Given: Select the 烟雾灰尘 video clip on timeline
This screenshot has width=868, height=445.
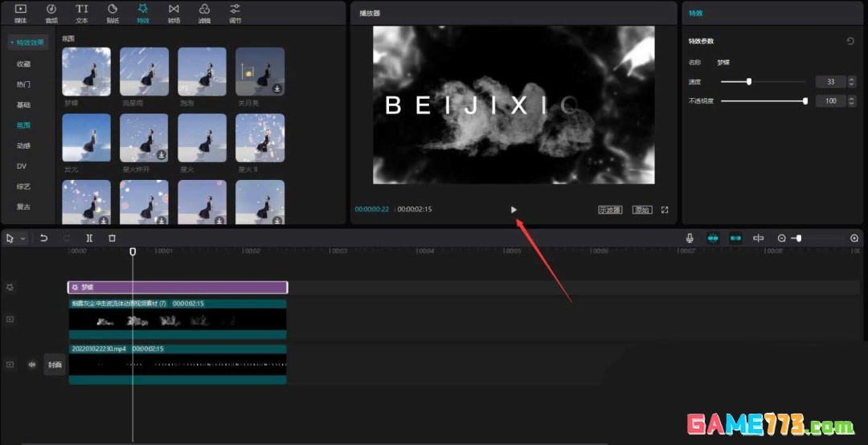Looking at the screenshot, I should coord(178,320).
